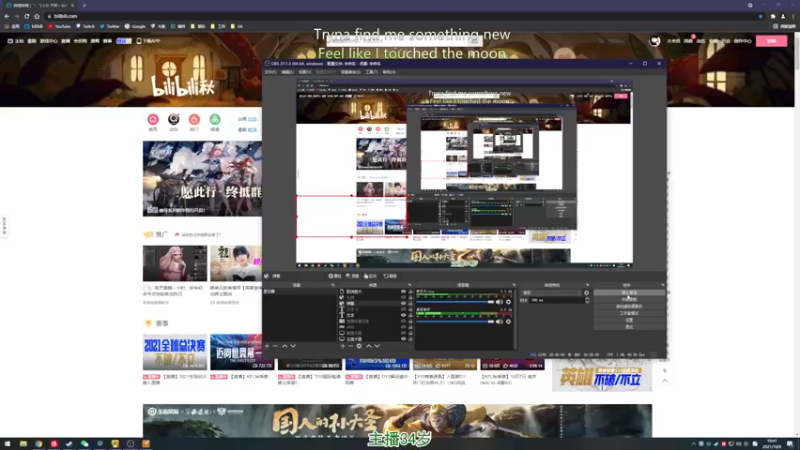
Task: Remove the selected scene with the minus icon
Action: [x=275, y=346]
